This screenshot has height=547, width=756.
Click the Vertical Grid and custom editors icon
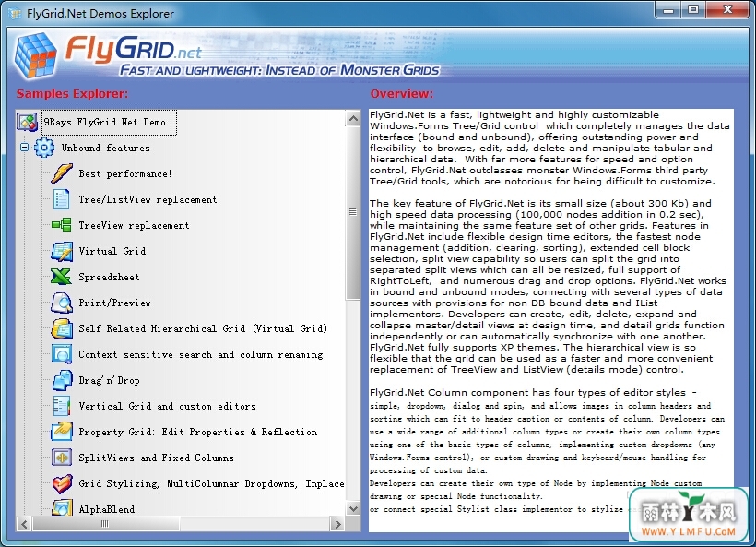[62, 406]
